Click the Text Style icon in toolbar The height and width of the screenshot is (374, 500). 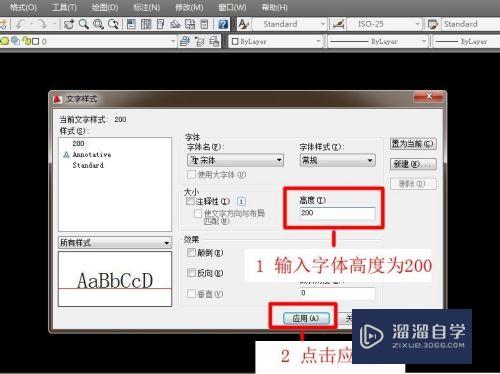point(244,24)
